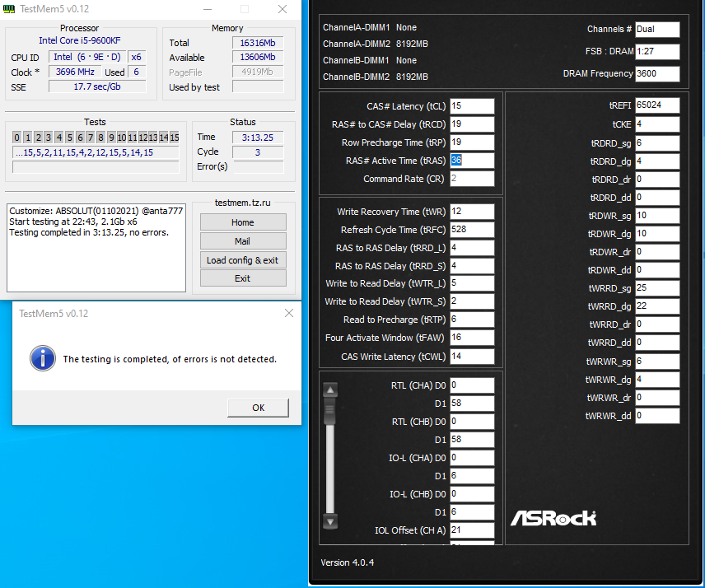Click the IO-L (CHA) D1 field
The width and height of the screenshot is (705, 588).
coord(472,476)
